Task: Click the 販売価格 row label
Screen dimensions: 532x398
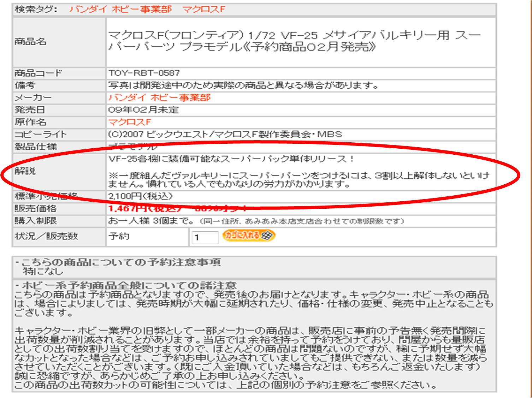Action: [35, 208]
